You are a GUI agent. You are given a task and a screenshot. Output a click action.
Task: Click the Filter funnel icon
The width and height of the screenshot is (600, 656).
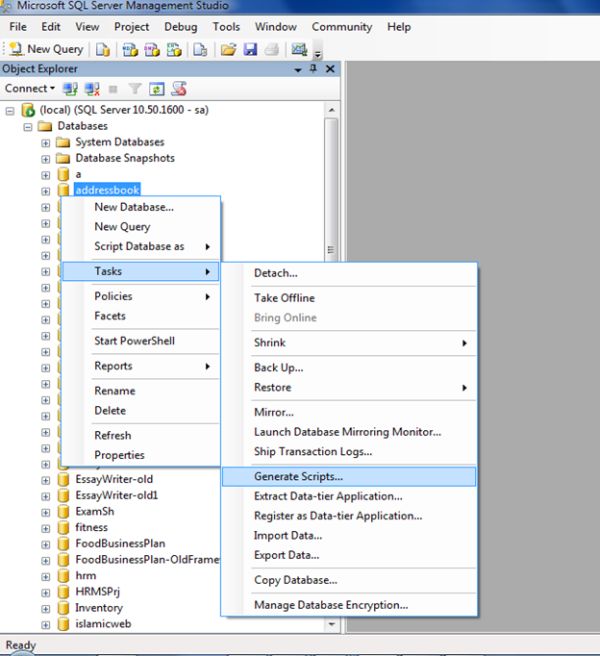(x=135, y=89)
